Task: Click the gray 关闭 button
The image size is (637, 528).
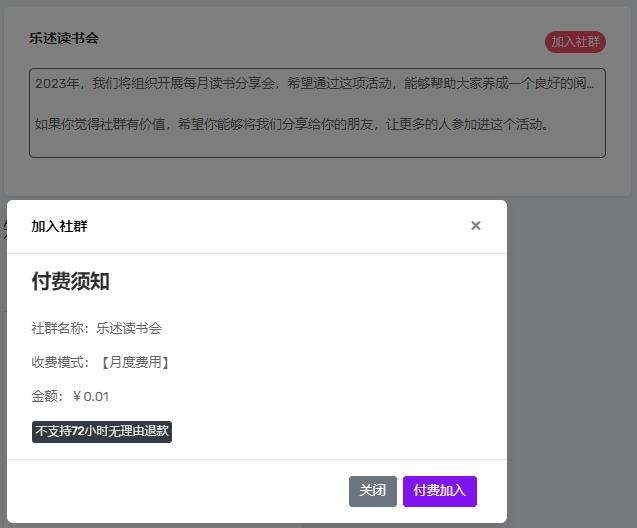Action: click(x=373, y=491)
